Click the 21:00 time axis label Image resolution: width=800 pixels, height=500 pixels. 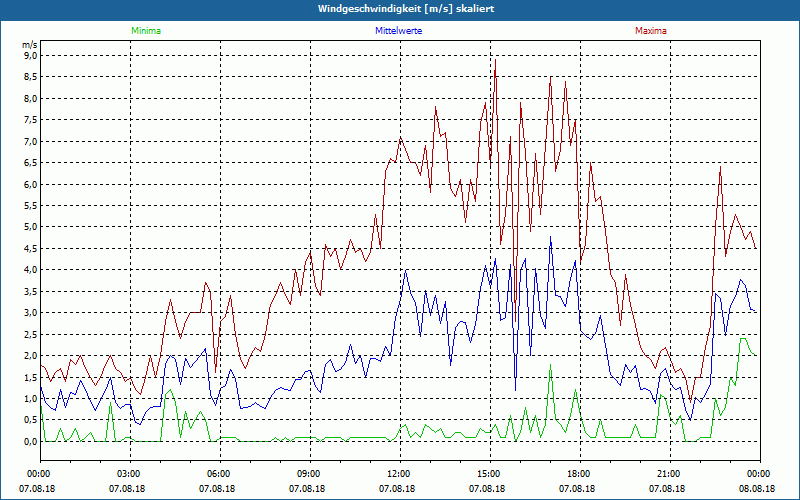click(670, 474)
